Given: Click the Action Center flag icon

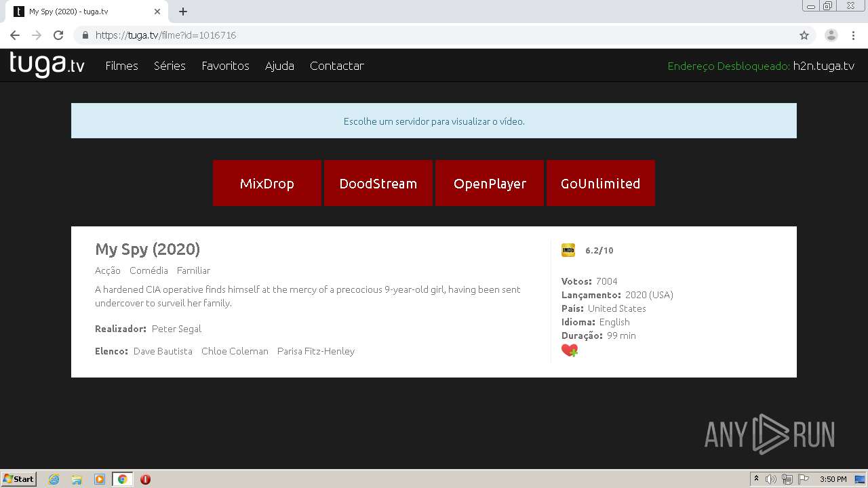Looking at the screenshot, I should 804,479.
